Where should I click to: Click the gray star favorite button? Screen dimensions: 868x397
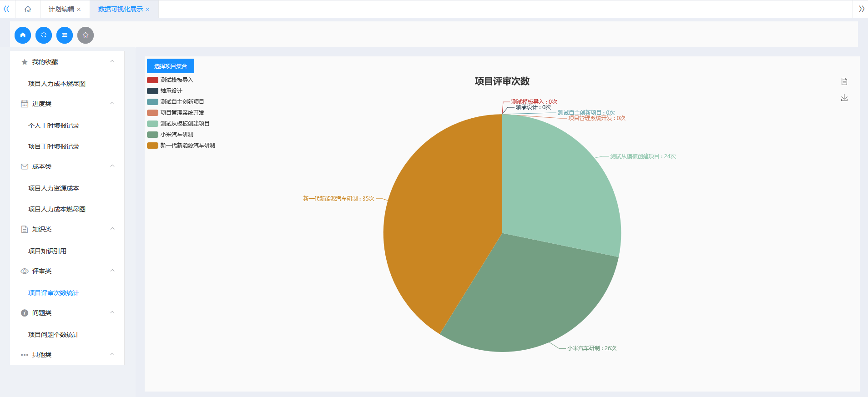click(86, 35)
